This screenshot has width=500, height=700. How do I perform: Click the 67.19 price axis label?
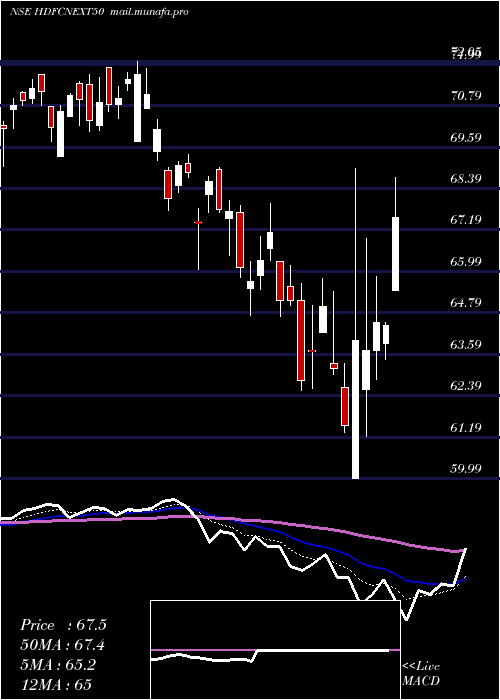tap(466, 220)
